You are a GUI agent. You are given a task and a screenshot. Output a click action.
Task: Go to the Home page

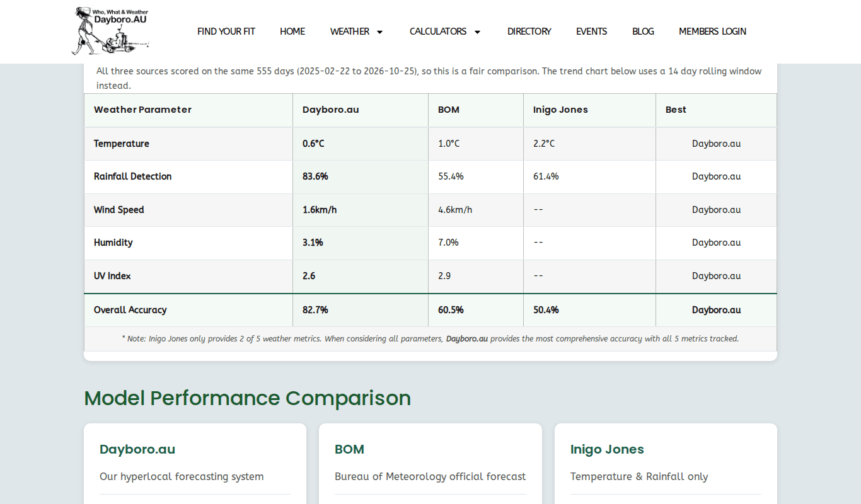point(292,31)
